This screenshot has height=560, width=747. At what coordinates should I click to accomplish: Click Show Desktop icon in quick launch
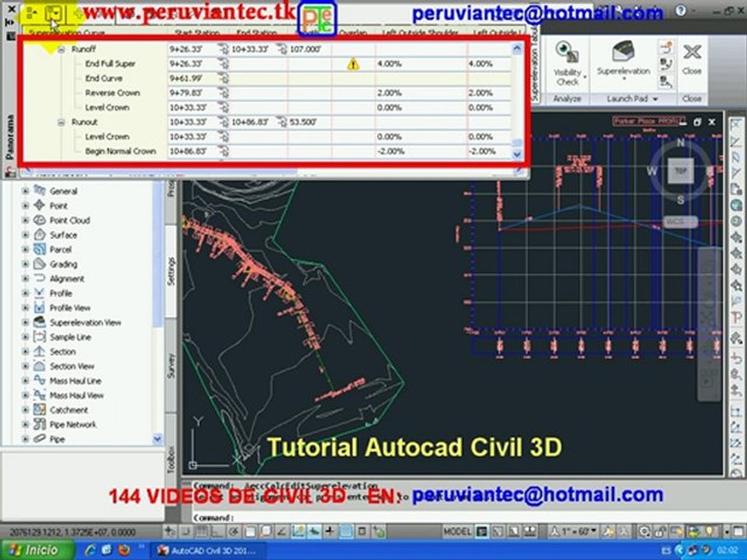pyautogui.click(x=107, y=551)
